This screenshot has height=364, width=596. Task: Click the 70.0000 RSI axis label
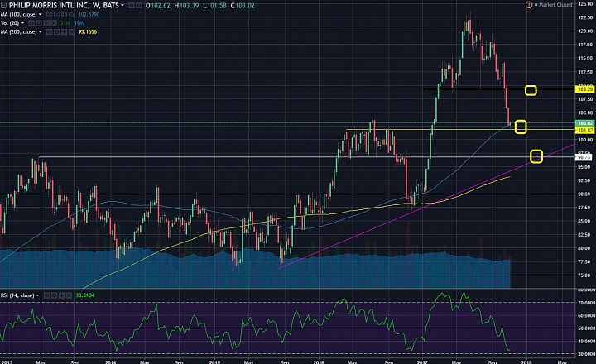click(x=585, y=303)
